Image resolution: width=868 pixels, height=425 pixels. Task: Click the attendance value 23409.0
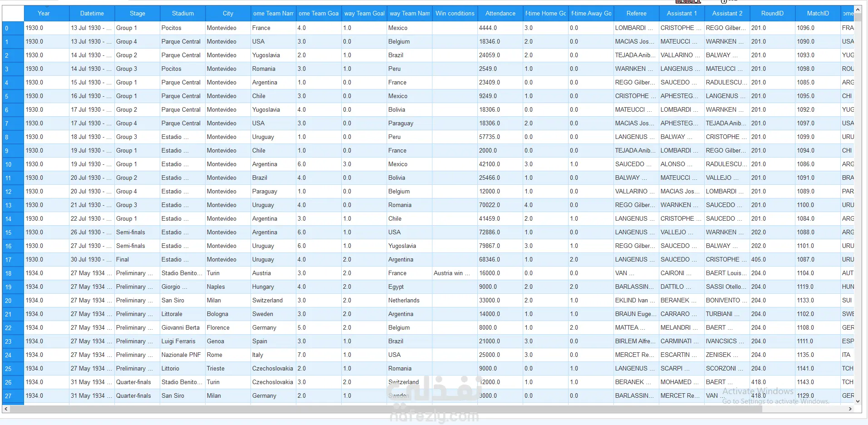pyautogui.click(x=500, y=83)
